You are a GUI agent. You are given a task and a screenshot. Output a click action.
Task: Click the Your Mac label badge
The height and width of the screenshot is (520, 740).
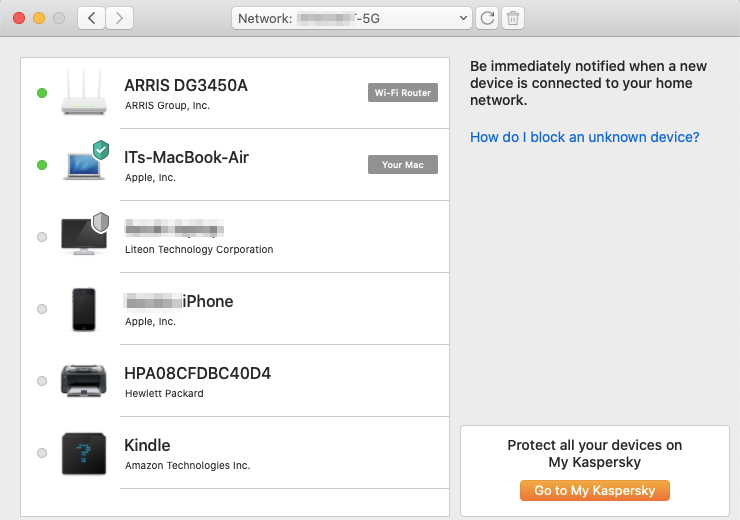(x=403, y=165)
